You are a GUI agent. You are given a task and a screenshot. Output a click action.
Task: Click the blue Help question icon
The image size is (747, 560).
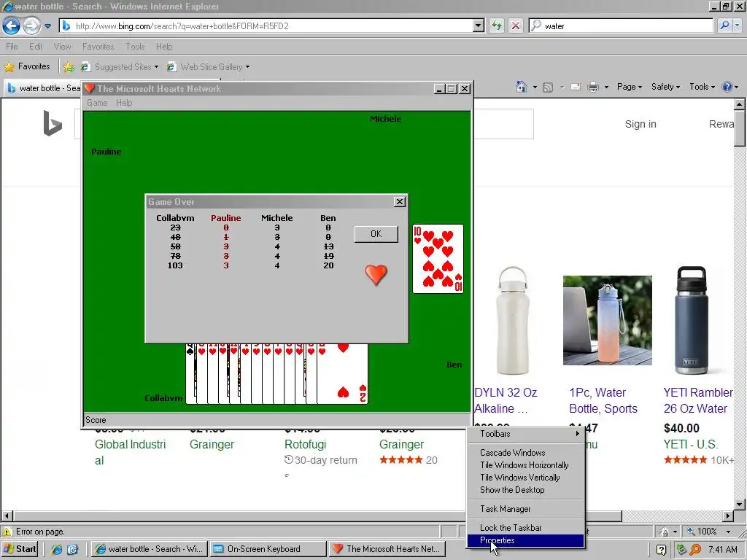[x=727, y=87]
